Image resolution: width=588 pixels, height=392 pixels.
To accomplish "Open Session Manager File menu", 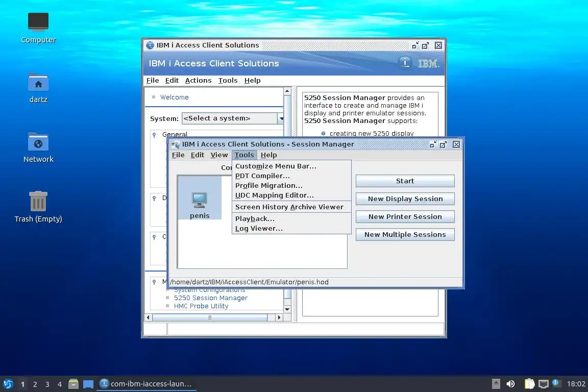I will tap(178, 155).
